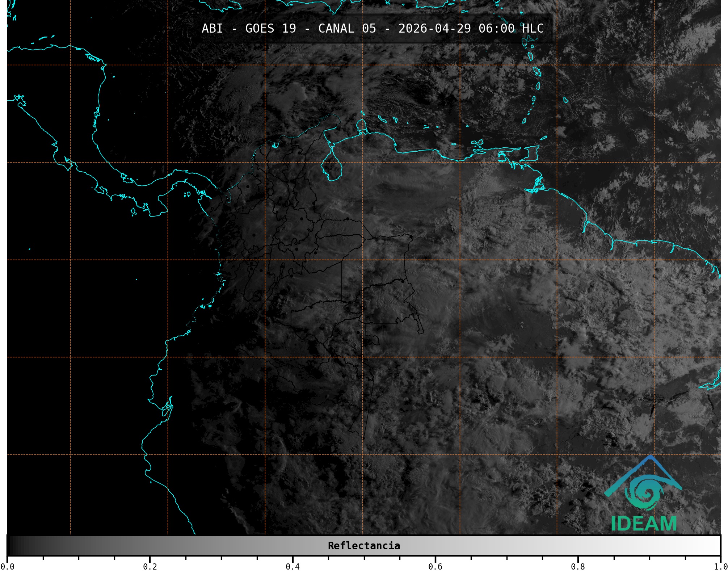The image size is (728, 571).
Task: Click the 1.0 label at colorbar end
Action: coord(720,566)
